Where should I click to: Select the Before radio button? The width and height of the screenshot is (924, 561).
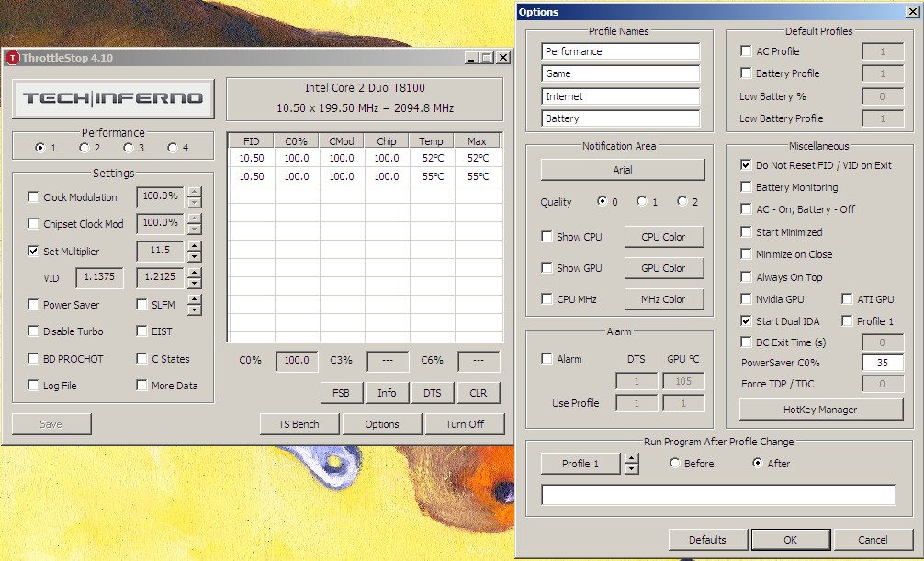(x=675, y=463)
